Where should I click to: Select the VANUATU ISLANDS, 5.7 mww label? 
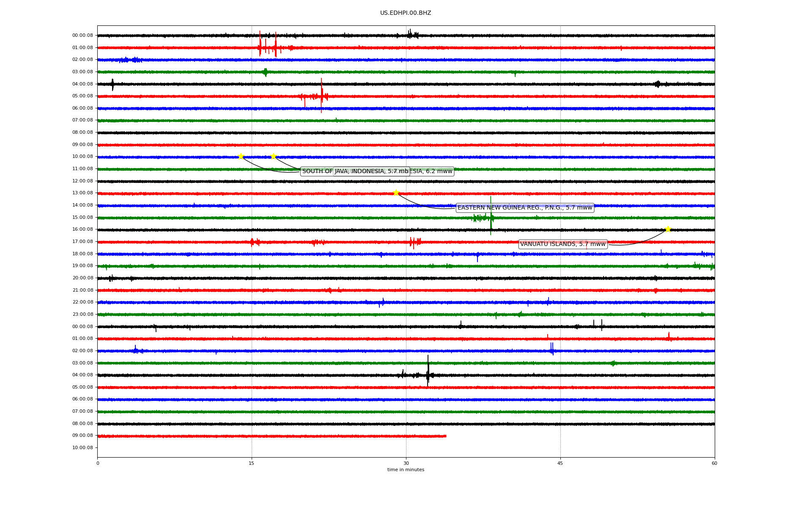pos(563,244)
